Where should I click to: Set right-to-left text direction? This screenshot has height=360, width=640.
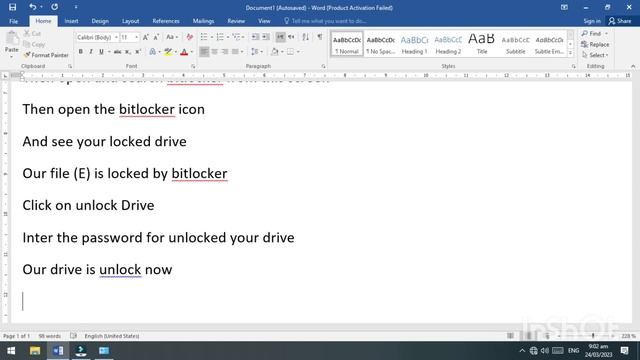coord(291,37)
